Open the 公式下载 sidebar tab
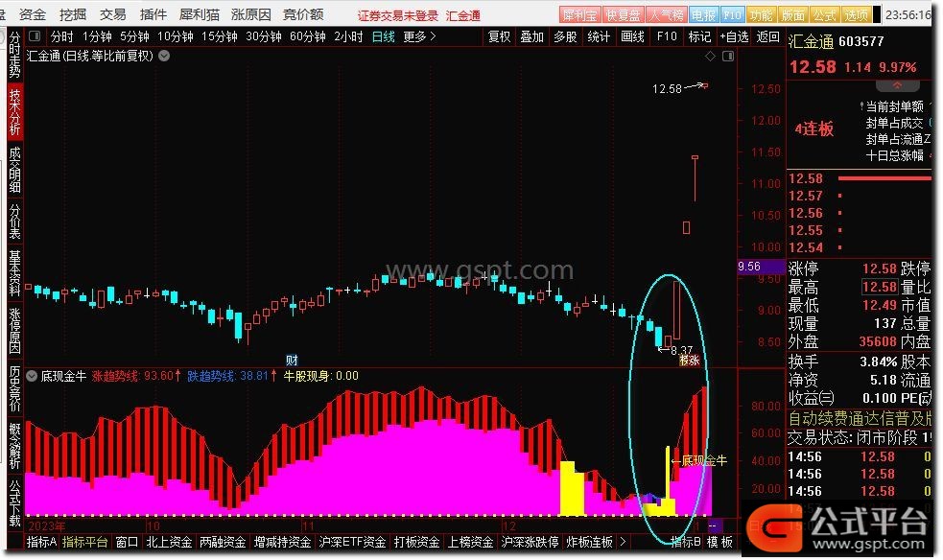This screenshot has width=943, height=560. [x=14, y=502]
